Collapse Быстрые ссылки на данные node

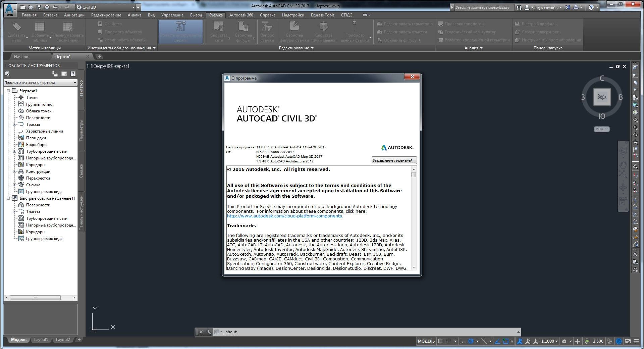[8, 198]
